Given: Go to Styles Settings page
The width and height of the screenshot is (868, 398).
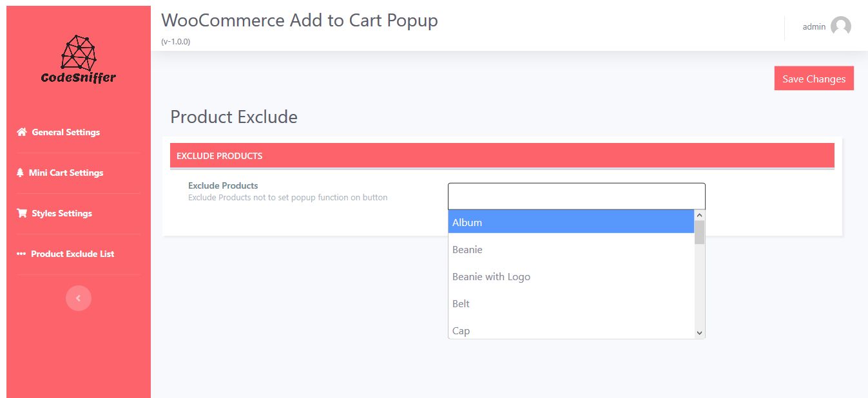Looking at the screenshot, I should [62, 213].
